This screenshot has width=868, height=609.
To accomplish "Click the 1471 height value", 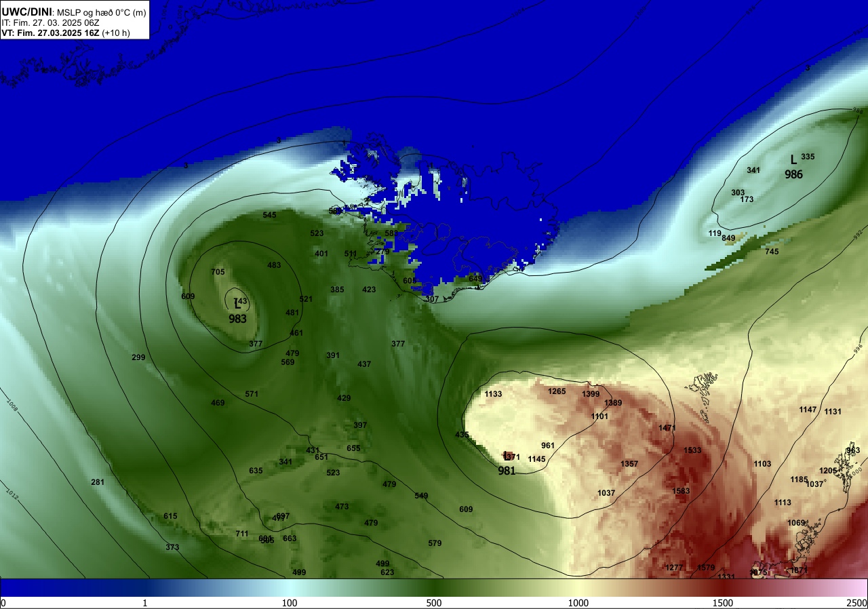I will coord(667,428).
